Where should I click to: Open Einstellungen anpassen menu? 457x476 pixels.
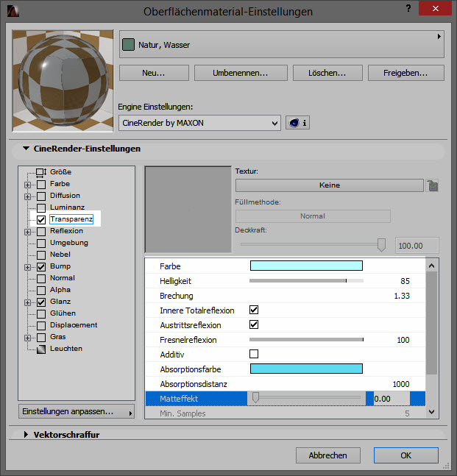(x=77, y=411)
